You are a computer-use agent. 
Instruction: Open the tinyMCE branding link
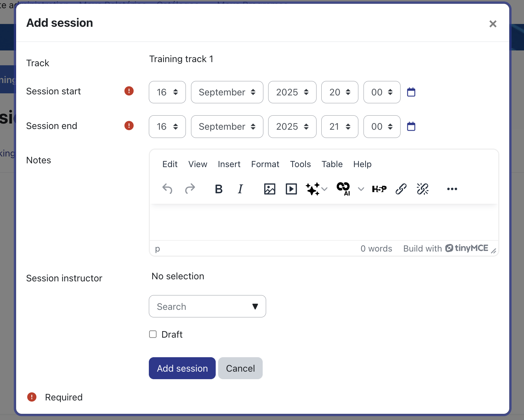466,248
